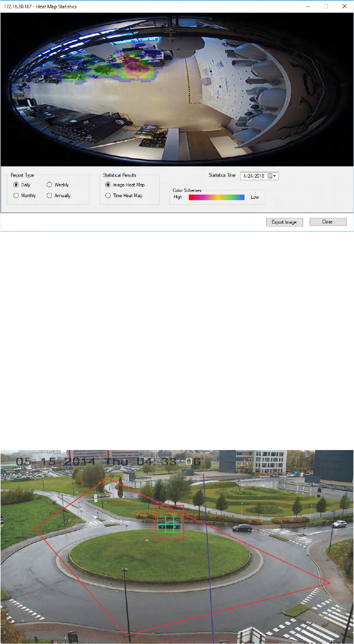
Task: Minimize the Heat Map Statistics window
Action: point(308,6)
